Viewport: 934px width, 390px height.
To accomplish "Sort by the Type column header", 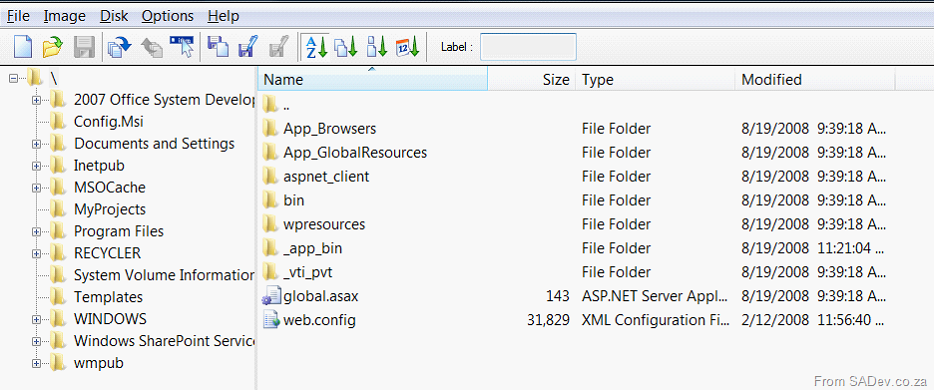I will coord(655,79).
